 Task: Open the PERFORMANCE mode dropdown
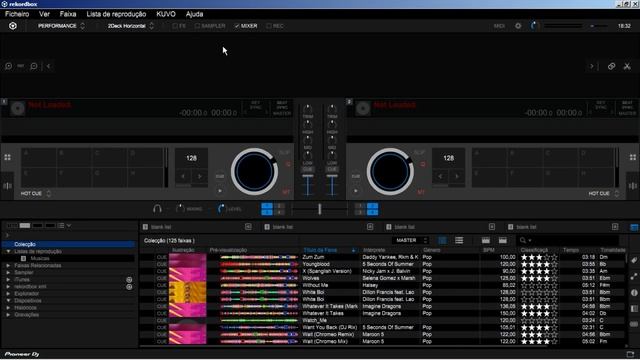[x=61, y=26]
